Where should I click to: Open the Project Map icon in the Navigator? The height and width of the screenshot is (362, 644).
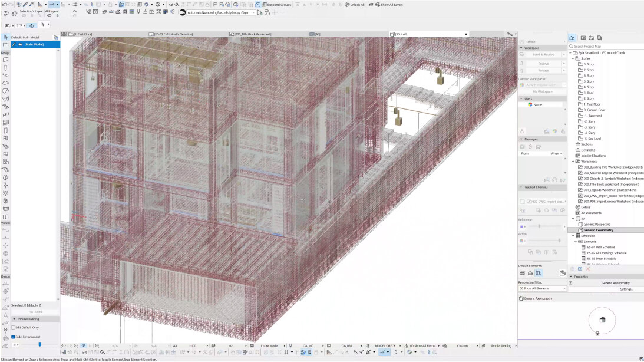(572, 38)
